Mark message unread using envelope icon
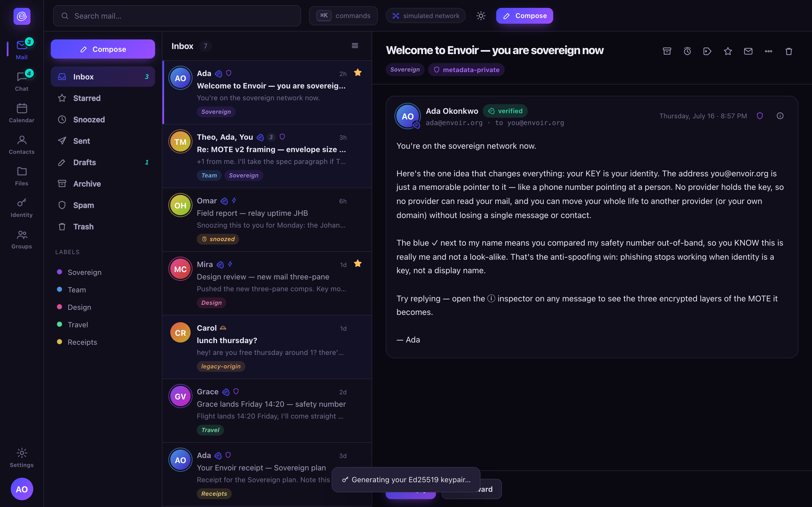This screenshot has height=507, width=812. pyautogui.click(x=748, y=51)
